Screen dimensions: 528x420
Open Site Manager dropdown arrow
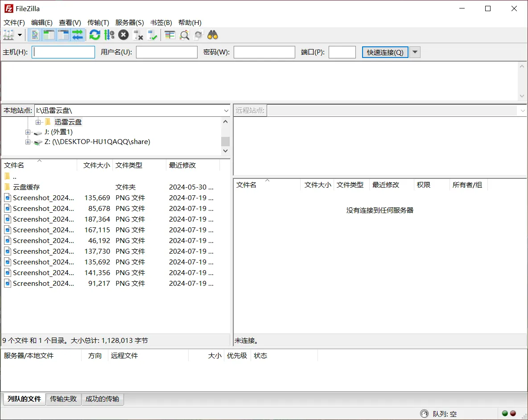[20, 35]
